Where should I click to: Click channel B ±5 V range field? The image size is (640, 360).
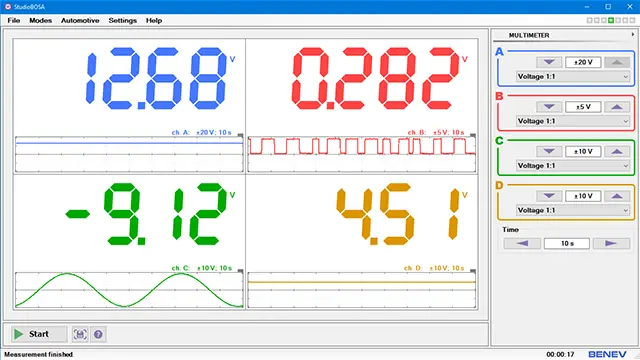point(583,107)
